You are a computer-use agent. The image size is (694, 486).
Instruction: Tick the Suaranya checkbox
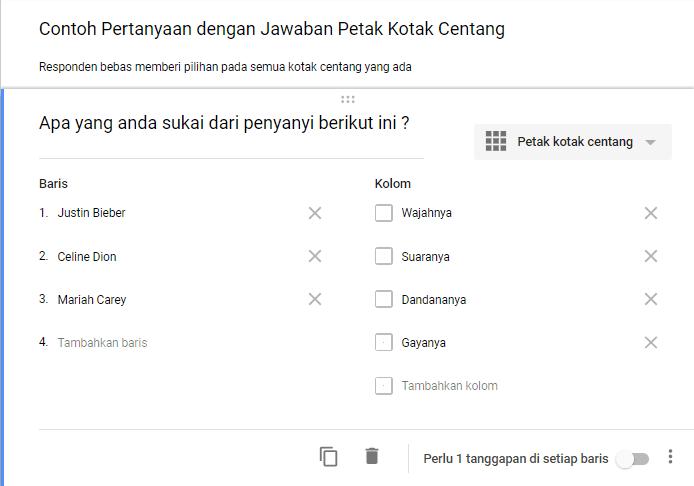coord(384,256)
